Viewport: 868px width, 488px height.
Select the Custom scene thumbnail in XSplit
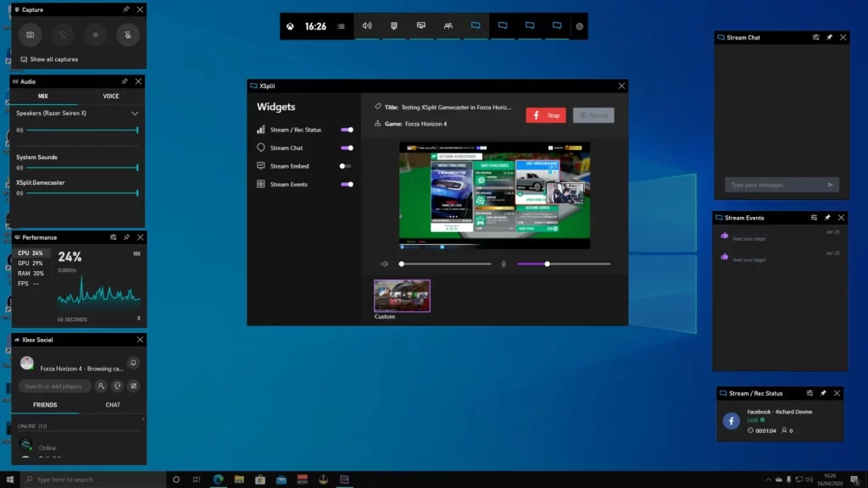tap(402, 295)
